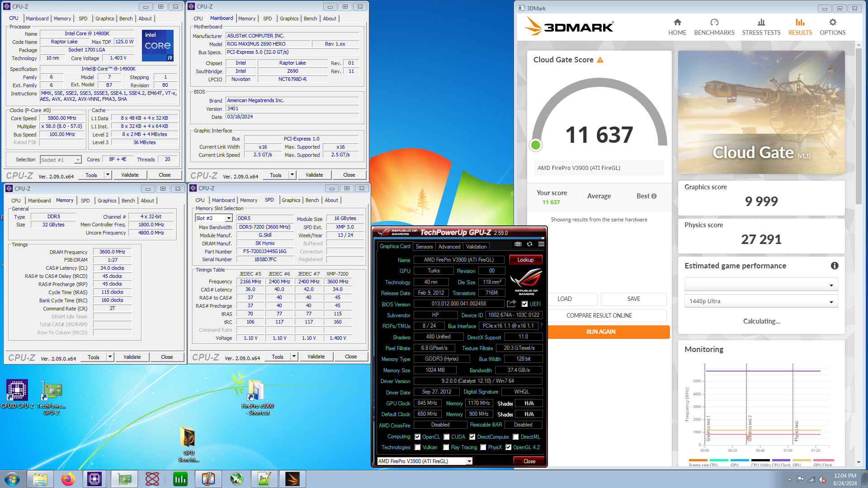
Task: Toggle OpenCL checkbox in GPU-Z
Action: tap(417, 437)
